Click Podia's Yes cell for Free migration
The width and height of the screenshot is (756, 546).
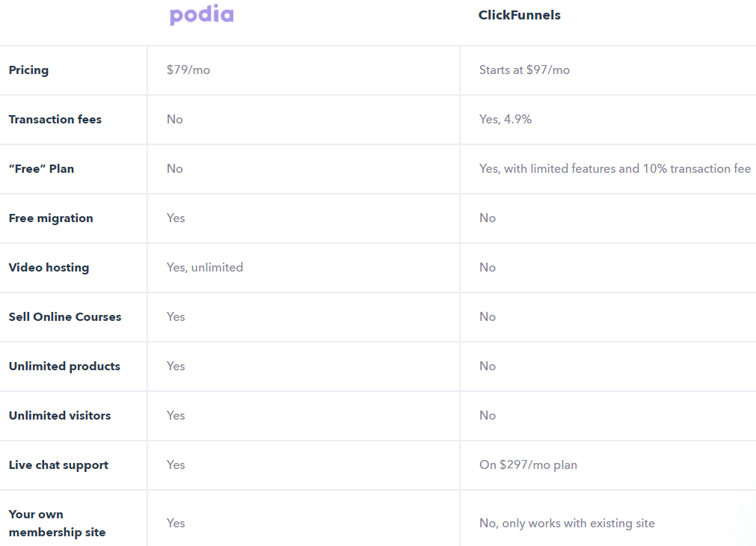tap(176, 218)
